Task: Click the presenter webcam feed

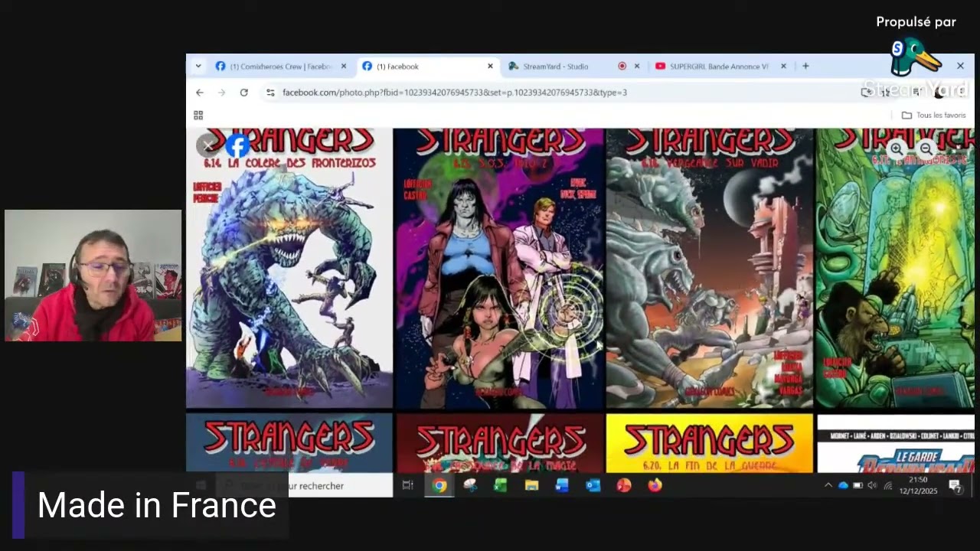Action: coord(93,275)
